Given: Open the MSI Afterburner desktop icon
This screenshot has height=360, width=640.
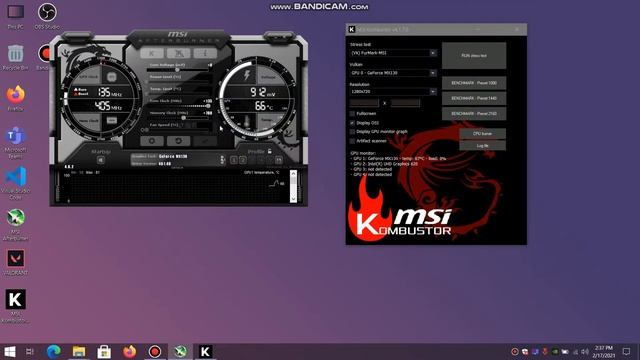Looking at the screenshot, I should 16,224.
